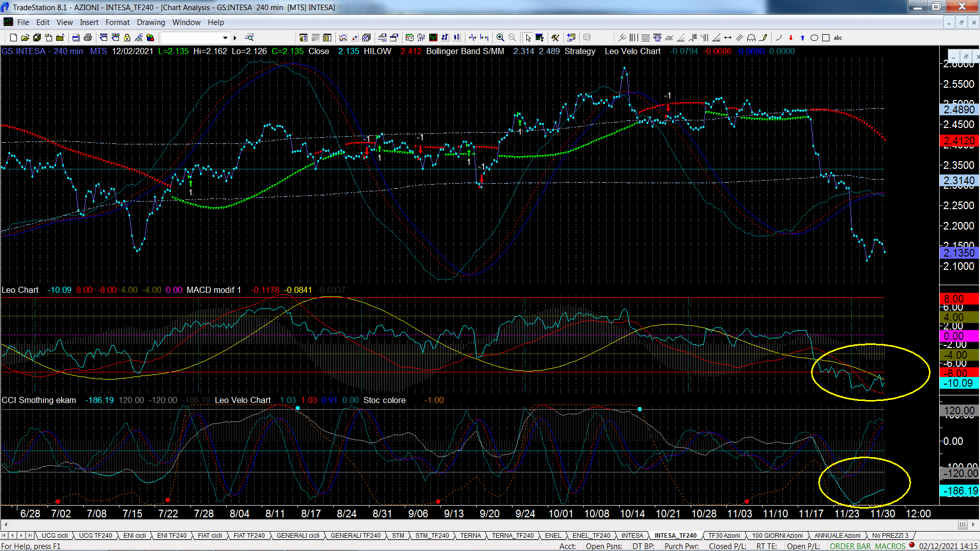Select the Pointer cursor tool
Viewport: 980px width, 551px height.
[528, 37]
